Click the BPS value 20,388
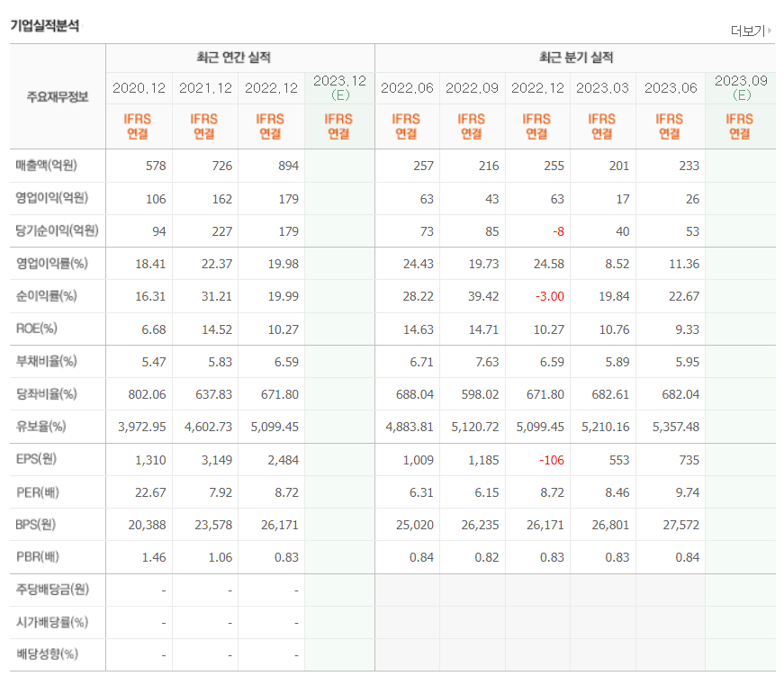The image size is (784, 676). (x=147, y=525)
